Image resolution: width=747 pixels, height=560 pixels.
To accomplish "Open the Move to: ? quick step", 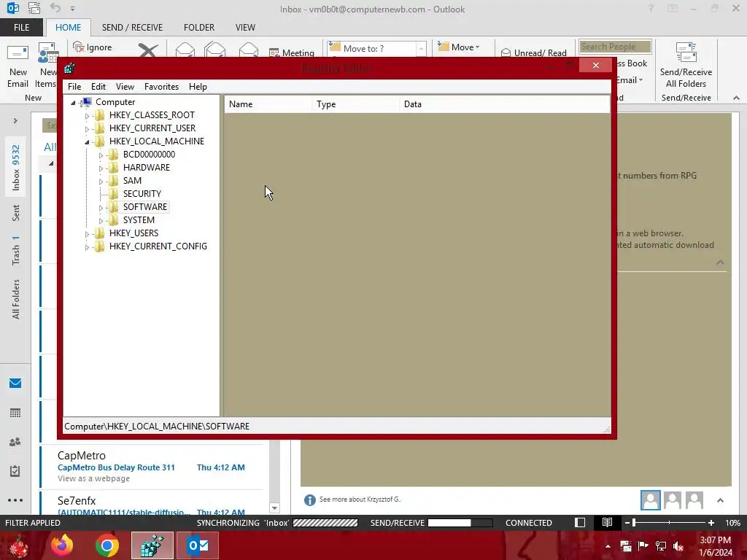I will pos(371,49).
